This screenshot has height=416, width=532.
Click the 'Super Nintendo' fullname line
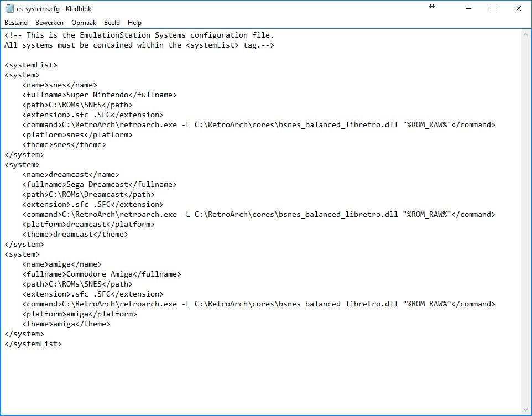(x=100, y=95)
